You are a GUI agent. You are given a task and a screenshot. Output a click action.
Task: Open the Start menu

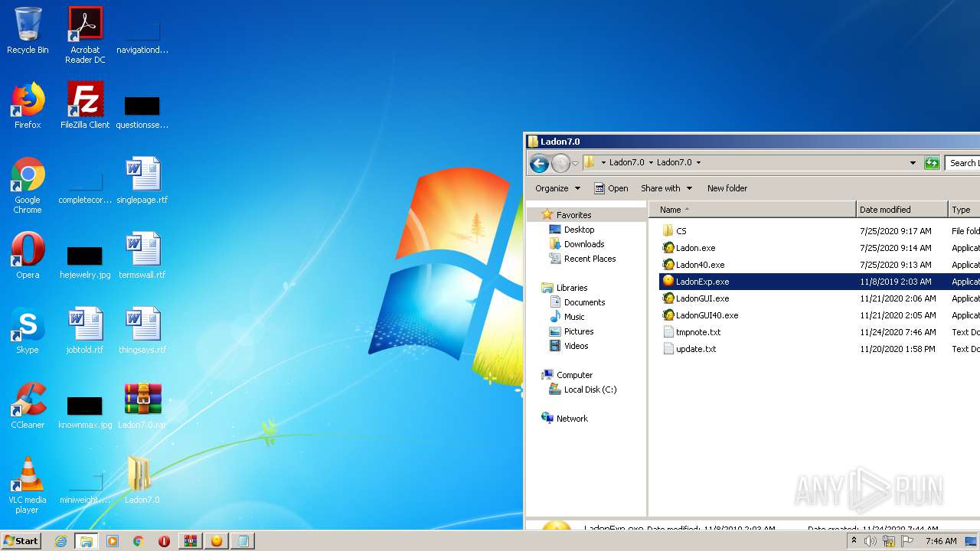click(21, 541)
